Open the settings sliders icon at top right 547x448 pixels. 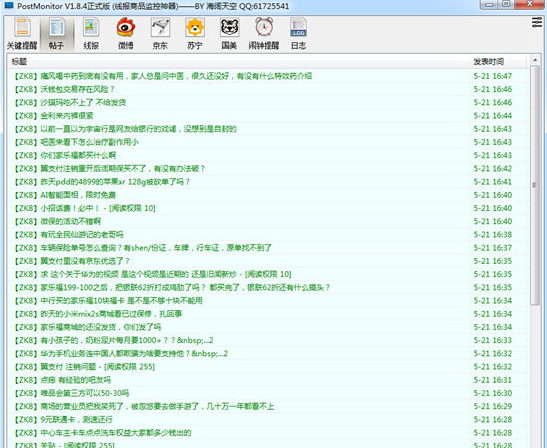click(x=537, y=22)
